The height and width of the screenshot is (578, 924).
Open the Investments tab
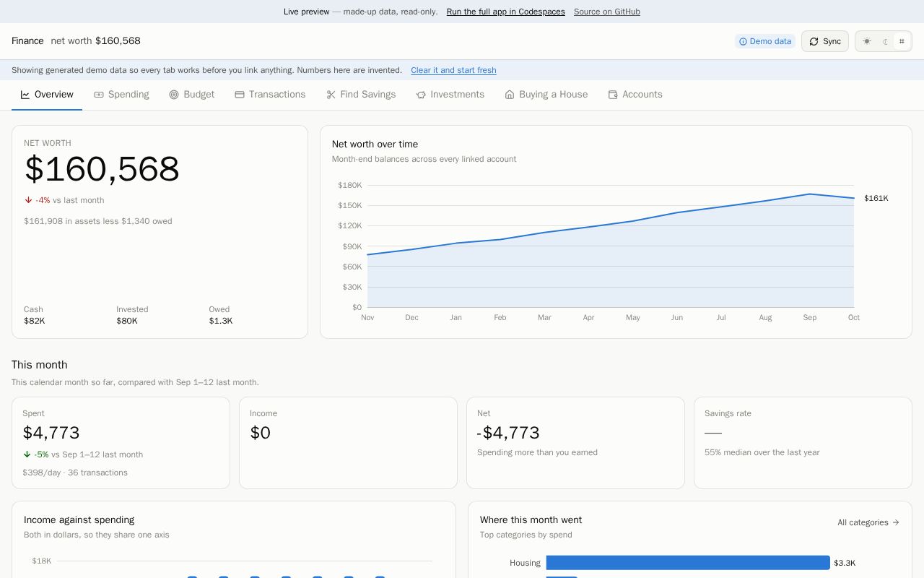point(450,95)
